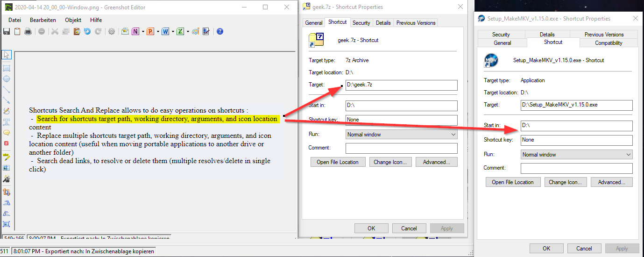Click Cancel in geek.7z properties
This screenshot has width=644, height=257.
tap(409, 228)
